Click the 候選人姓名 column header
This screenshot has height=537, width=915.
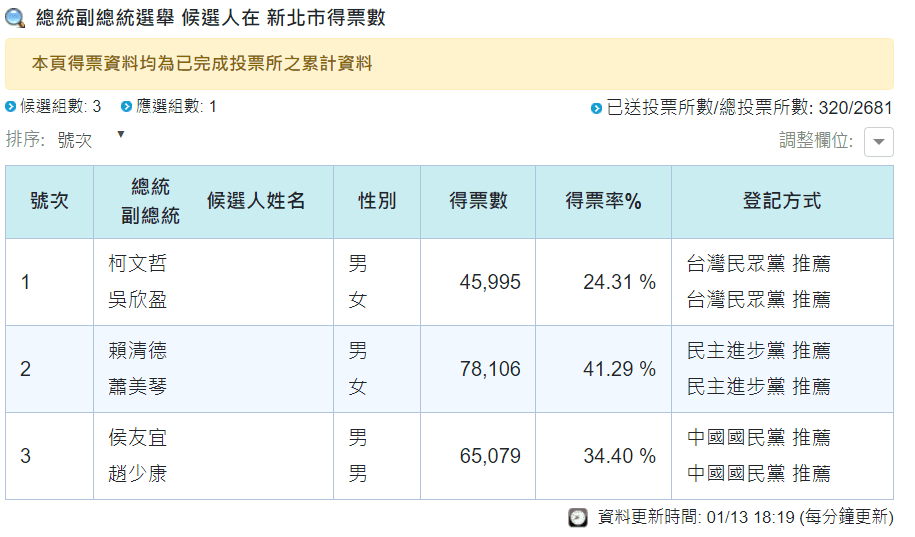click(256, 201)
